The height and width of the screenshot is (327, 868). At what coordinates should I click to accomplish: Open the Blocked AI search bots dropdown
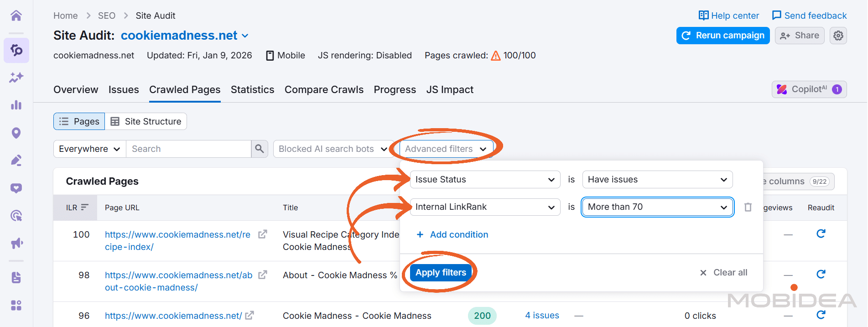coord(333,149)
